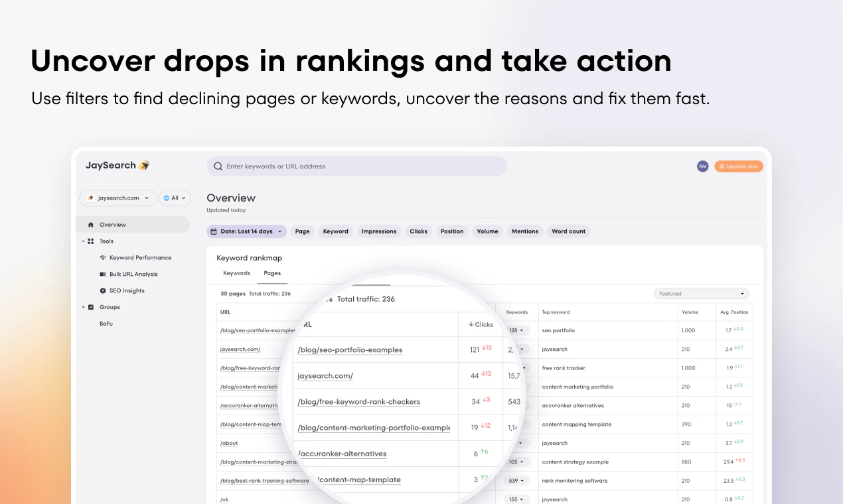
Task: Open the RM user avatar
Action: click(702, 166)
